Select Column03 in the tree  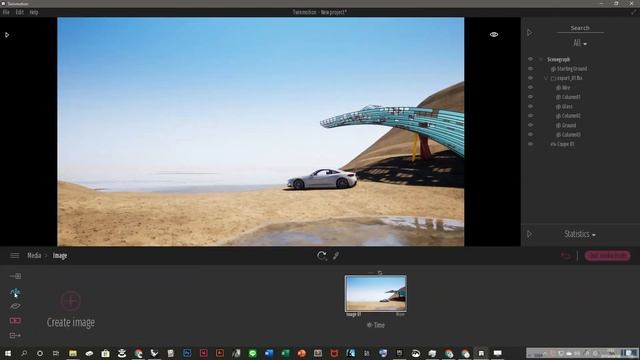571,134
